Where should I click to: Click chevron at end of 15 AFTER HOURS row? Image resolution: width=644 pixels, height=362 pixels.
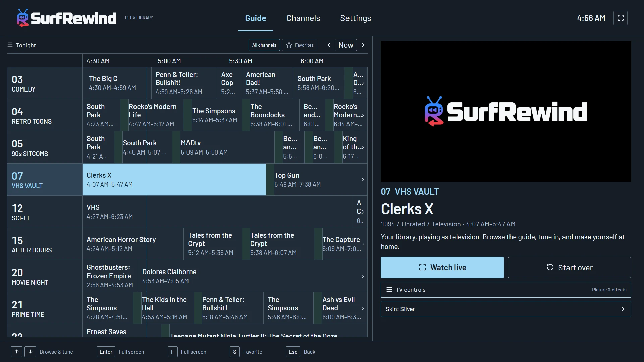click(x=363, y=244)
